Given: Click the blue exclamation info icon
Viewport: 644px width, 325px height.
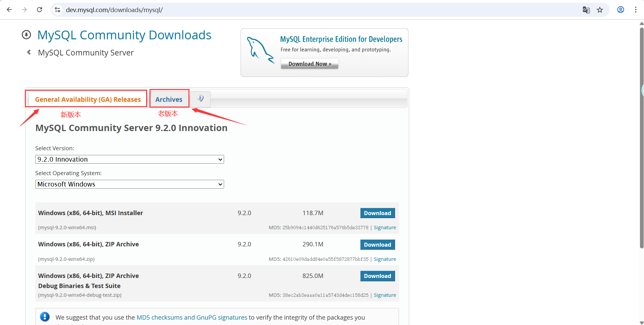Looking at the screenshot, I should 45,317.
